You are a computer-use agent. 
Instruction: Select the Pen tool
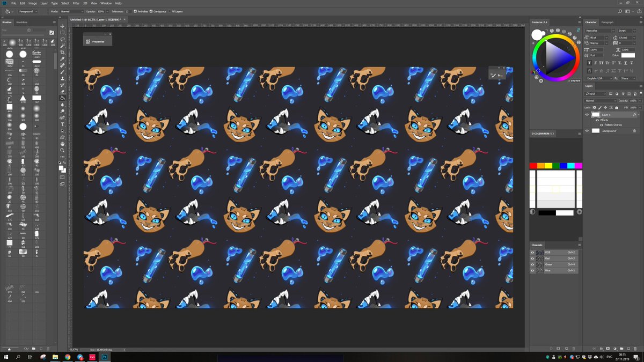coord(62,118)
